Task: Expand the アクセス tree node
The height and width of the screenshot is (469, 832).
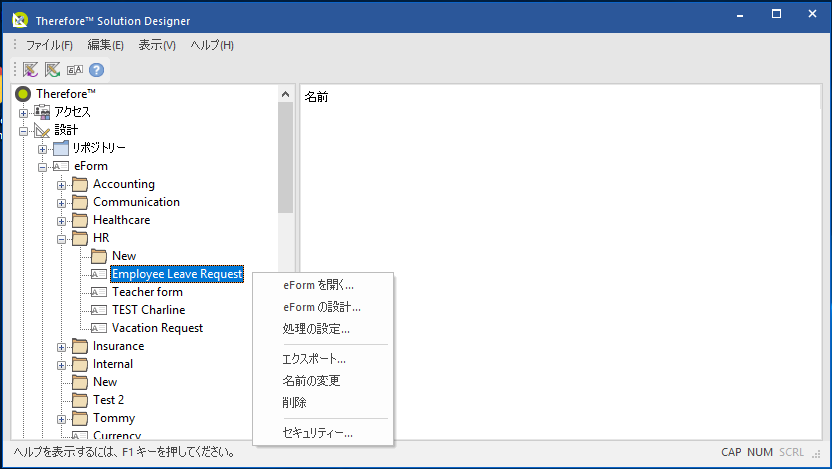Action: 23,113
